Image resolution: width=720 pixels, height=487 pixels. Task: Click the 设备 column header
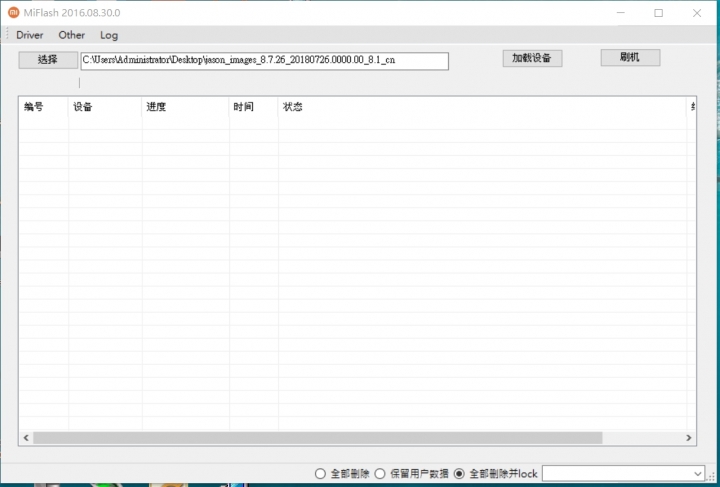tap(105, 107)
